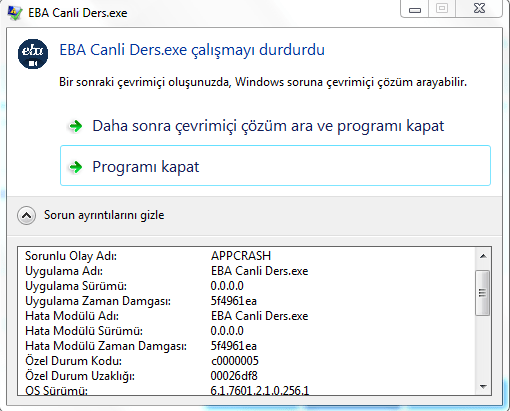Close the dialog with the X button
The image size is (510, 411).
[479, 8]
